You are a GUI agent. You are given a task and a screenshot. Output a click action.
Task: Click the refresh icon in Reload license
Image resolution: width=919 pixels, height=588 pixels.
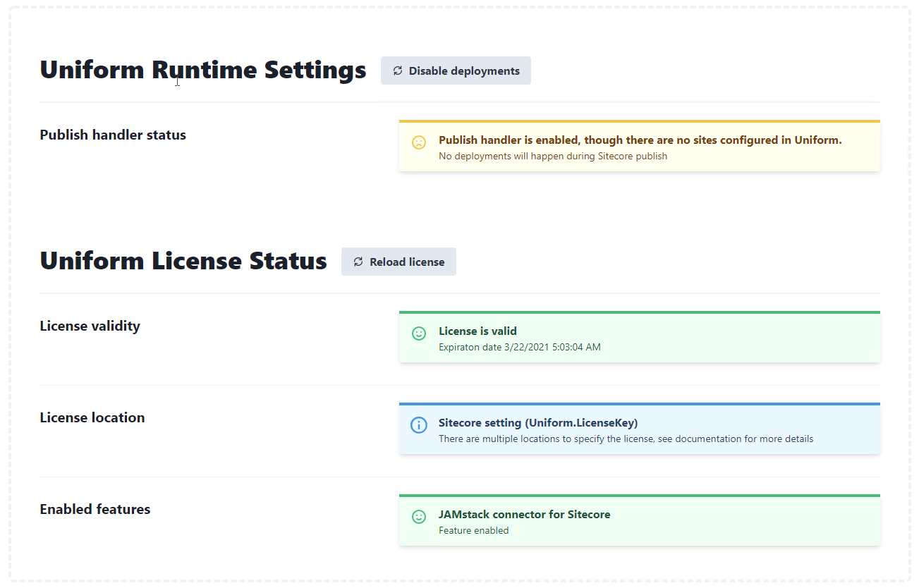pyautogui.click(x=358, y=262)
